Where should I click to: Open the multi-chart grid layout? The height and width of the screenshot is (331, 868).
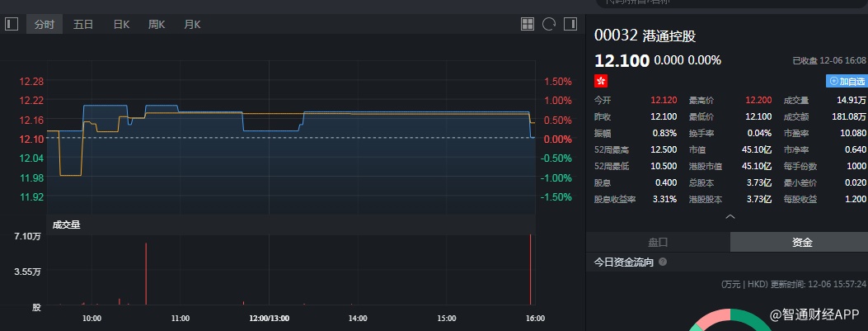(528, 24)
